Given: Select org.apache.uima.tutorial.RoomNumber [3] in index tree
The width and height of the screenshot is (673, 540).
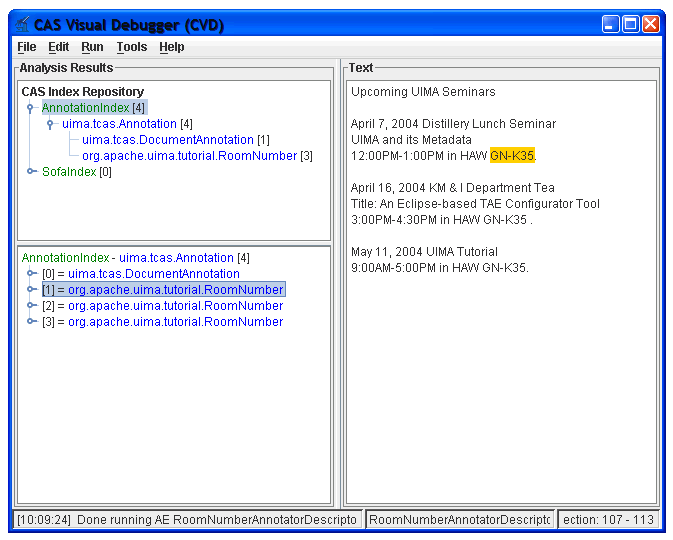Looking at the screenshot, I should [x=190, y=156].
